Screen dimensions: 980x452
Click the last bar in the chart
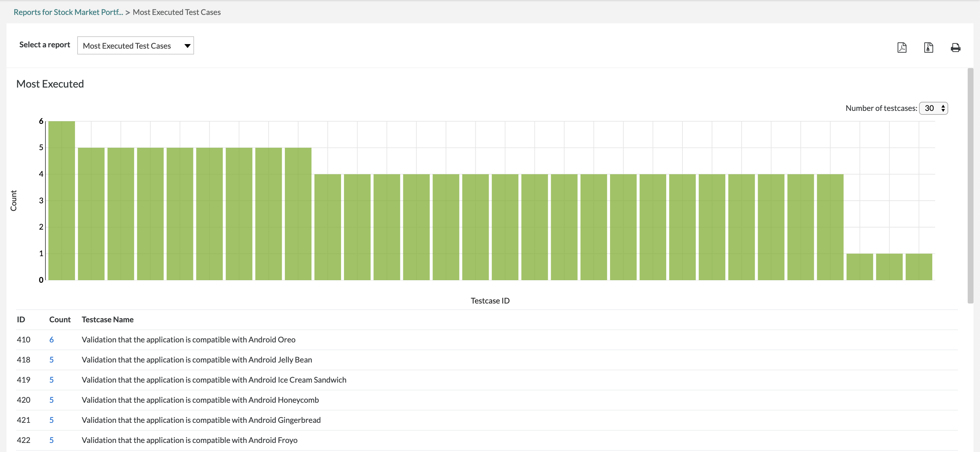[x=919, y=267]
